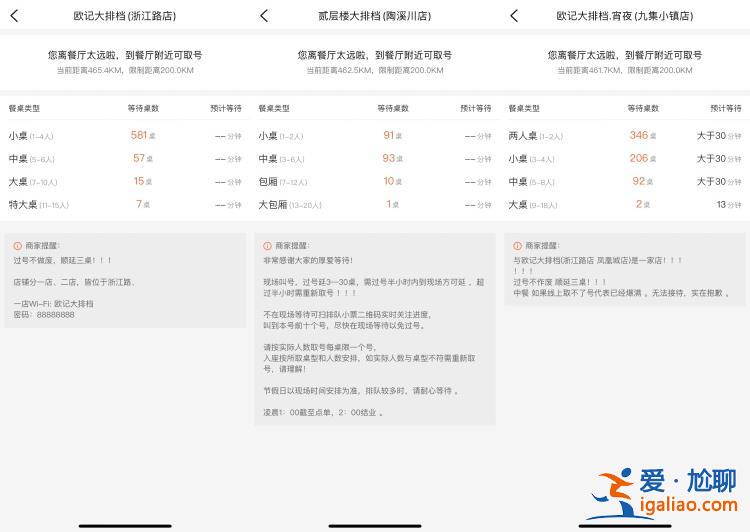This screenshot has height=532, width=750.
Task: Tap 过号不做废、顺延三桌 reminder in 浙江路店
Action: 62,260
